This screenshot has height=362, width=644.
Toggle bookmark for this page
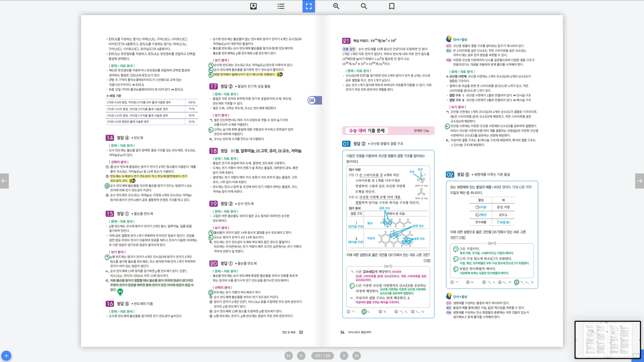[x=392, y=6]
